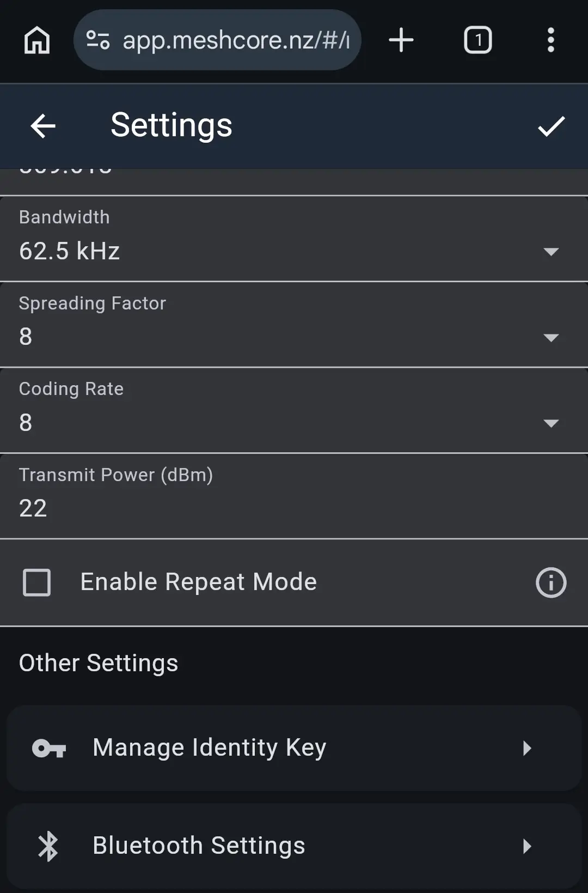Go back using the Settings back arrow

click(x=43, y=126)
